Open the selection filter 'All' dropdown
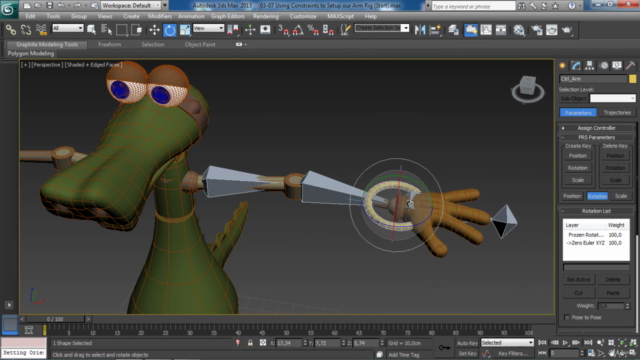 68,28
